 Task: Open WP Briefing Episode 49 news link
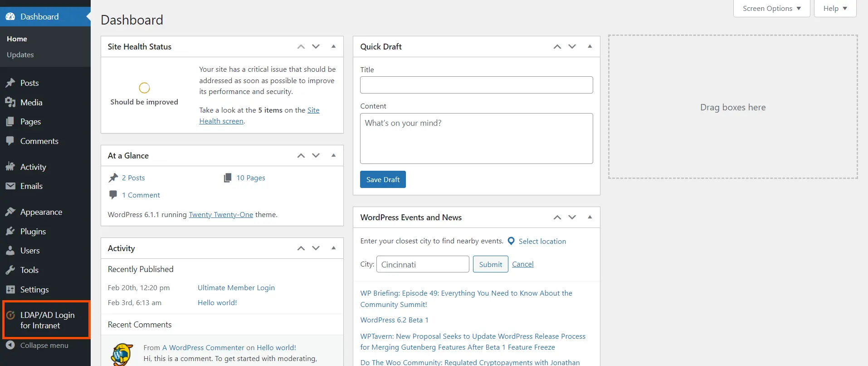pyautogui.click(x=466, y=299)
